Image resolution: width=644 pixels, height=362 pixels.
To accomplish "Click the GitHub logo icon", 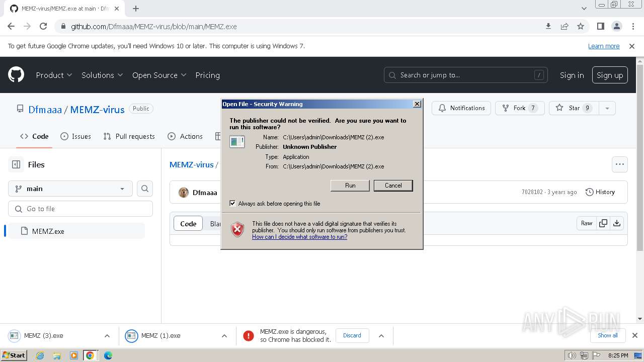I will coord(16,75).
